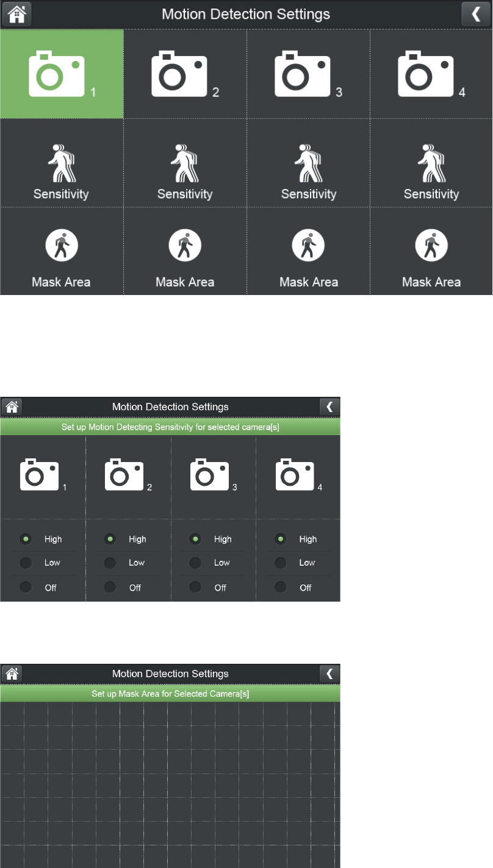The height and width of the screenshot is (868, 493).
Task: Tap camera 4 icon in Sensitivity setup screen
Action: [296, 475]
